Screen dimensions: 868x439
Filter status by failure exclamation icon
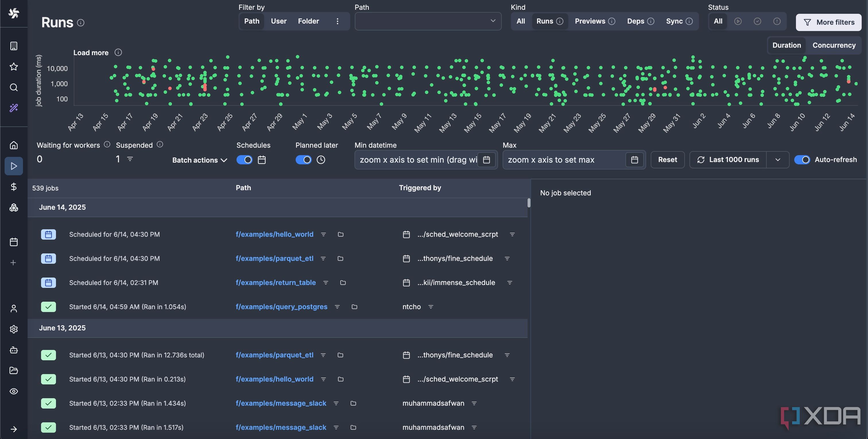777,21
